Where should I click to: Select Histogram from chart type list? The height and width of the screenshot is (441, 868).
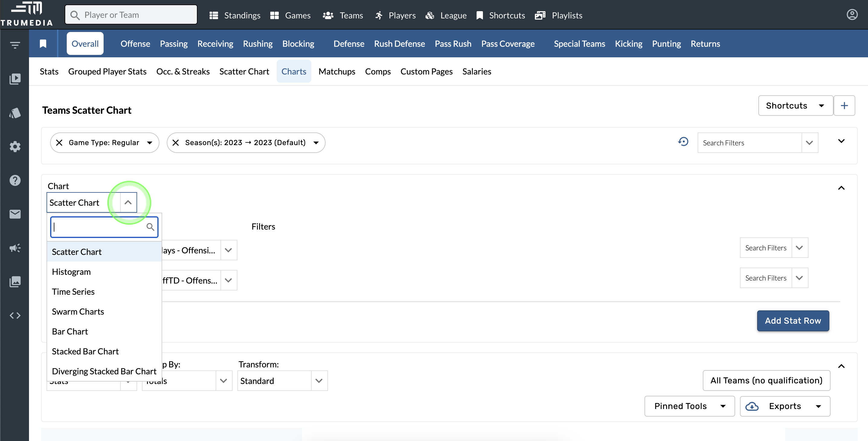(x=71, y=272)
